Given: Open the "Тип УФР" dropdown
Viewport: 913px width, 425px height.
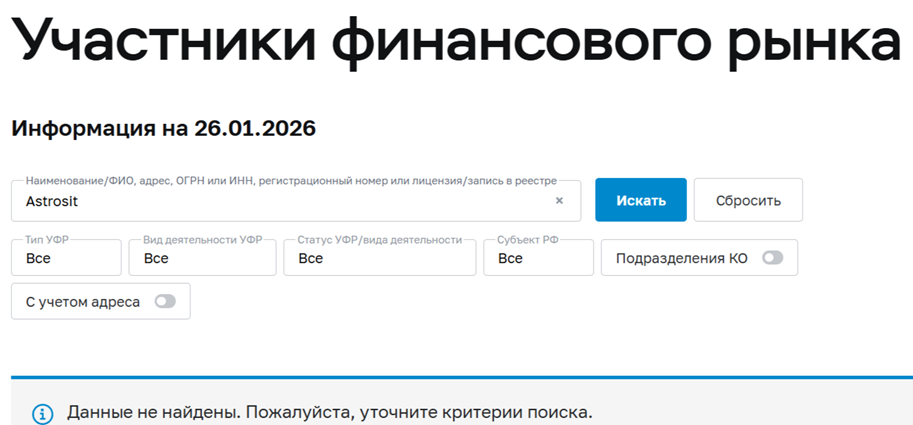Looking at the screenshot, I should [x=66, y=258].
